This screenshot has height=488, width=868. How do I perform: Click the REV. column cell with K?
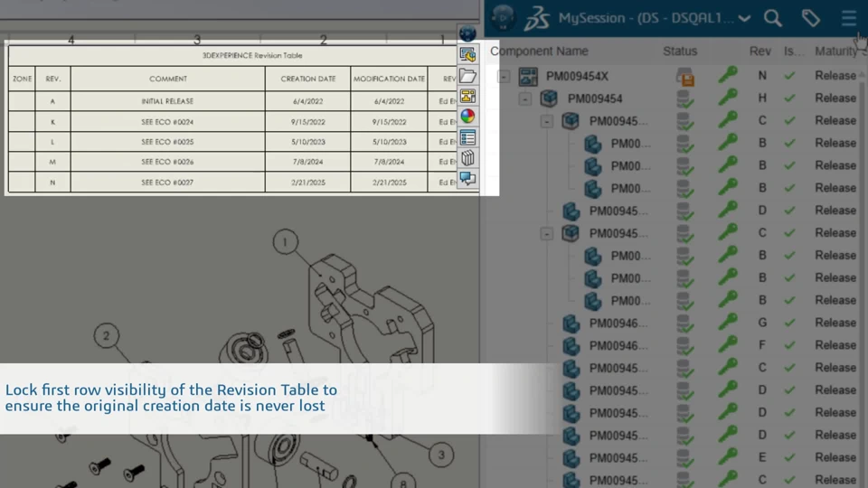coord(52,122)
